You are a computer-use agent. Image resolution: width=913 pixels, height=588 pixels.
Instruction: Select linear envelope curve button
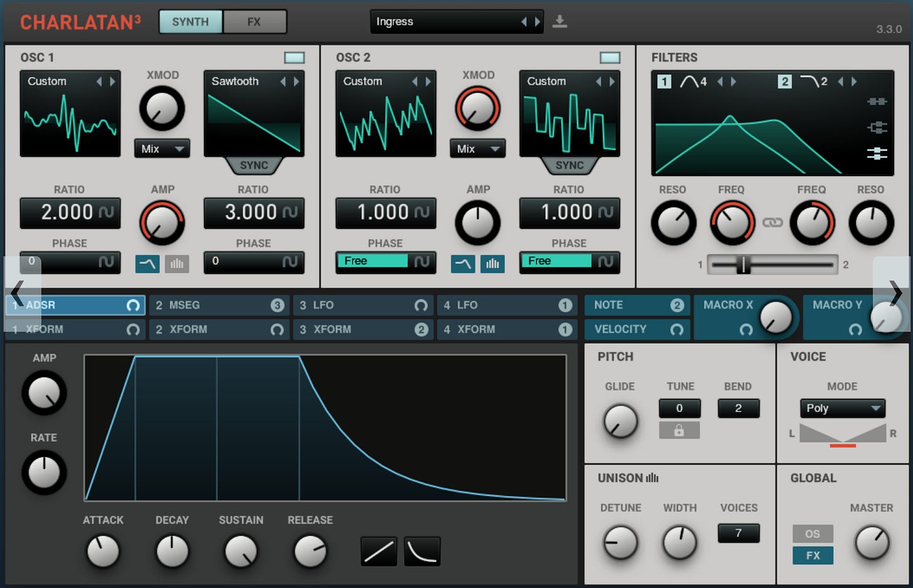point(379,552)
